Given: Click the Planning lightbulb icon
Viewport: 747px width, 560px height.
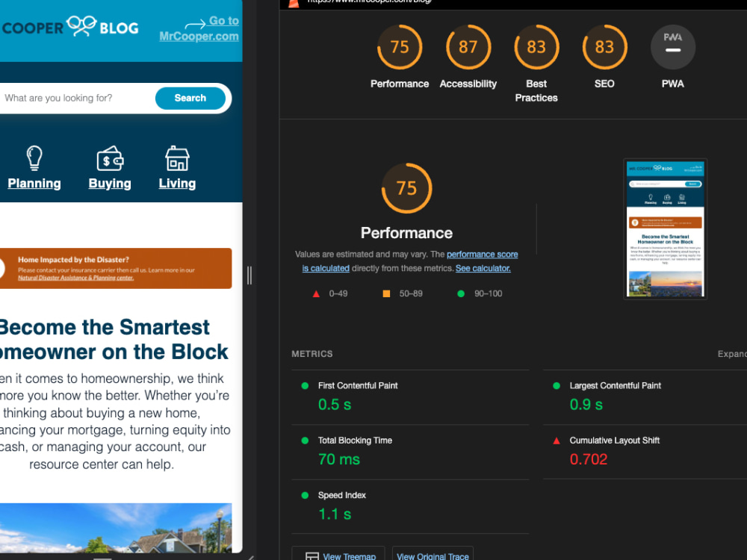Looking at the screenshot, I should 34,158.
